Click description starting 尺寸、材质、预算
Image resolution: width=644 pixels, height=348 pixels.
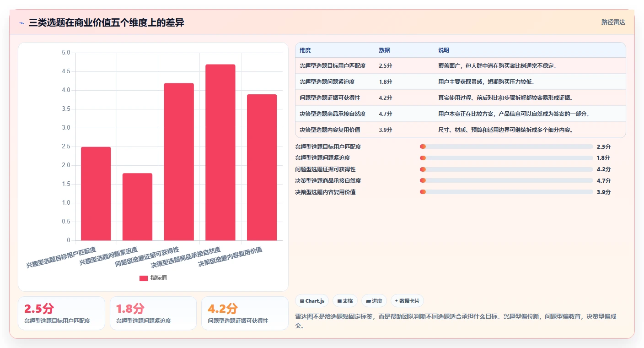(505, 130)
